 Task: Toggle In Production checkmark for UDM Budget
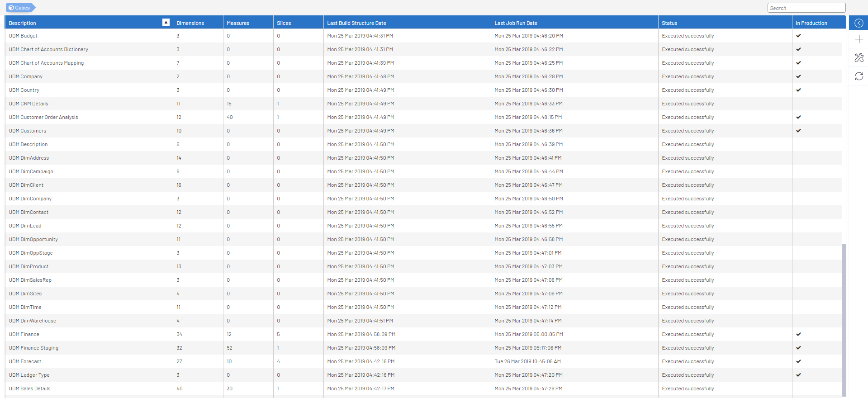[798, 36]
